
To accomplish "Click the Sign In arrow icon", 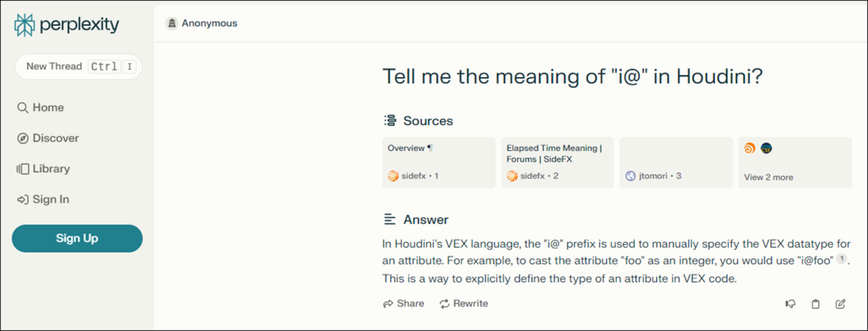I will click(22, 199).
